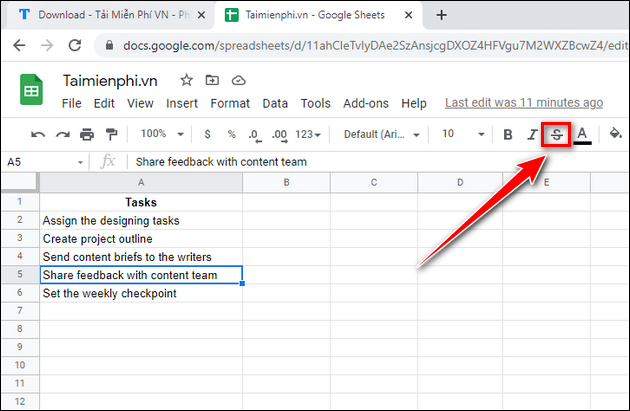The width and height of the screenshot is (630, 411).
Task: Increase decimal places
Action: (280, 135)
